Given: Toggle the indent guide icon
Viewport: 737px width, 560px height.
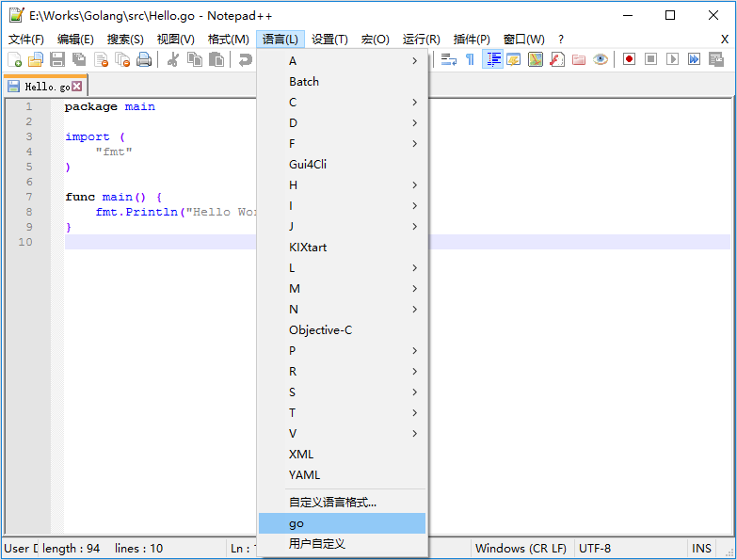Looking at the screenshot, I should (492, 59).
